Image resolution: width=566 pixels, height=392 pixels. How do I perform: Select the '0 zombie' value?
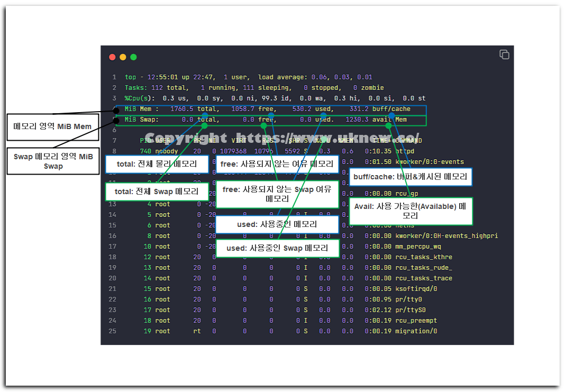[x=369, y=88]
